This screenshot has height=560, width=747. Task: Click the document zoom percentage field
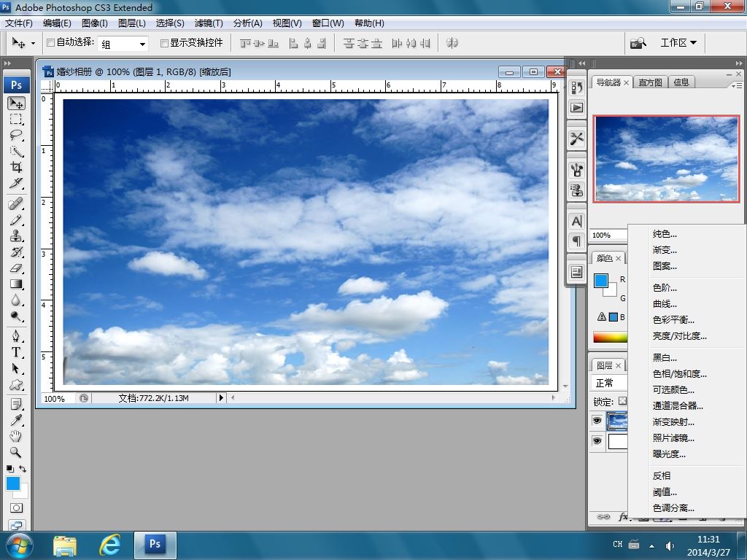tap(58, 399)
